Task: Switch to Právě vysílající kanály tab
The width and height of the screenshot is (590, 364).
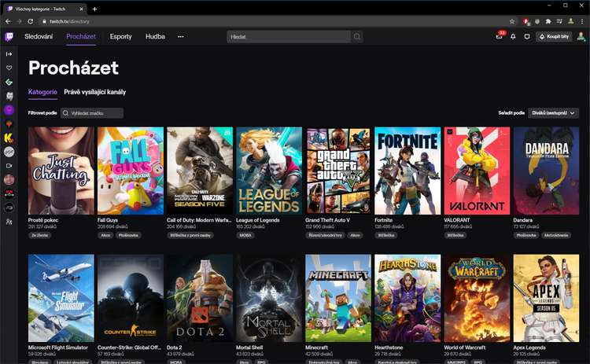Action: (95, 92)
